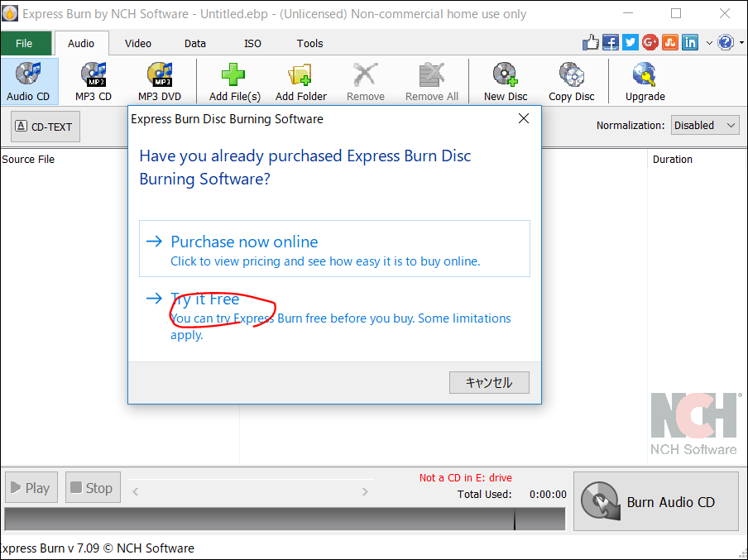The width and height of the screenshot is (748, 560).
Task: Switch to the Tools tab
Action: point(309,43)
